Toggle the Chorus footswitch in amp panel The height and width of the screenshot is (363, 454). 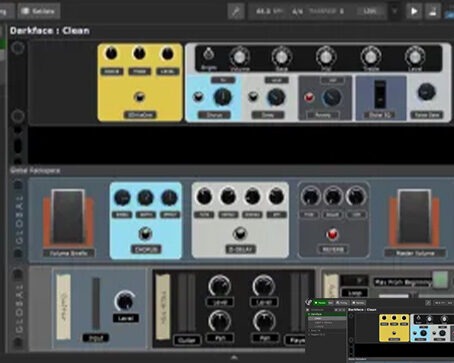(198, 97)
